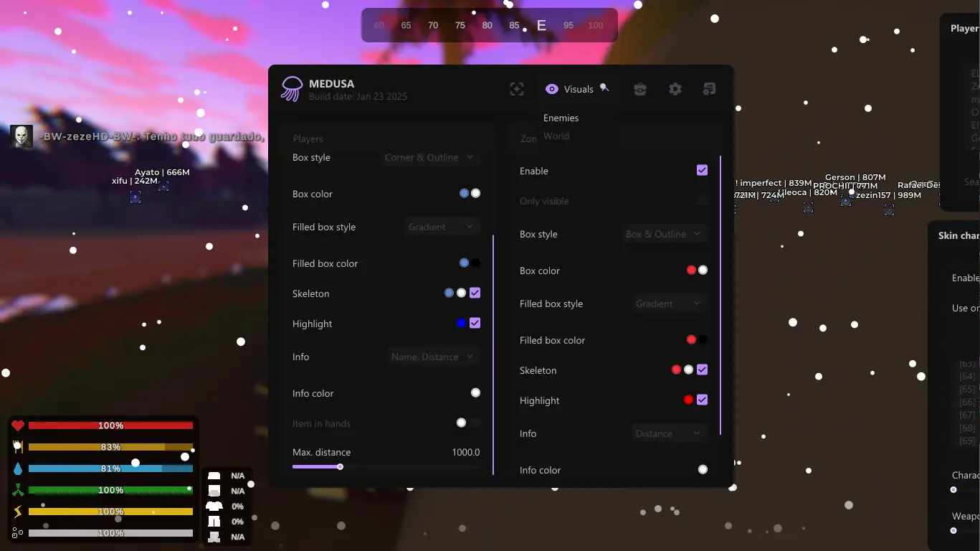Expand the Name, Distance info dropdown
Screen dimensions: 980x551
432,357
